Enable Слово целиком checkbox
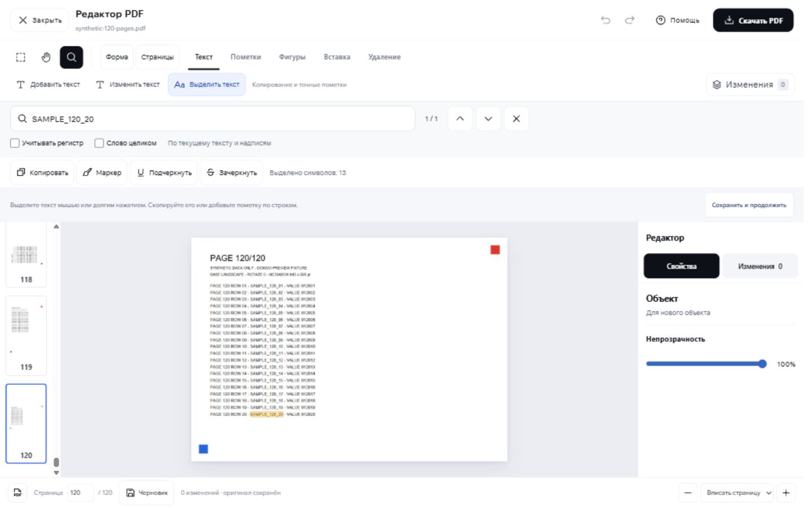The image size is (812, 508). (x=99, y=143)
